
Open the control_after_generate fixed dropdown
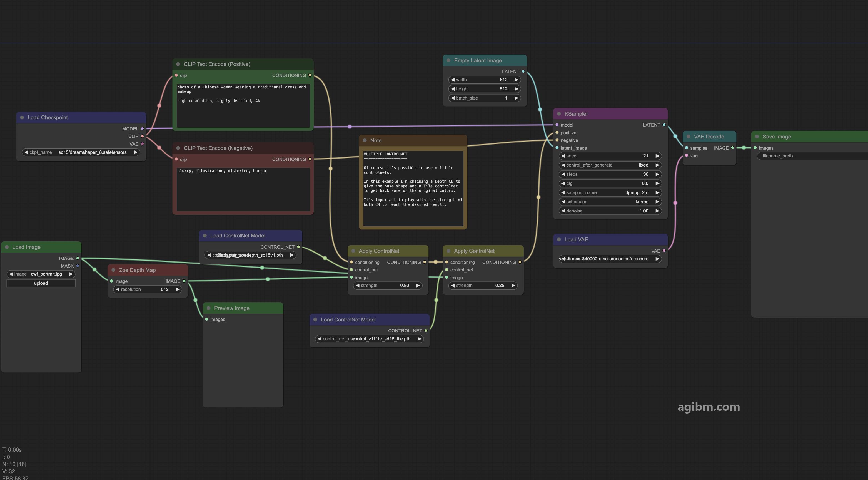pyautogui.click(x=610, y=165)
